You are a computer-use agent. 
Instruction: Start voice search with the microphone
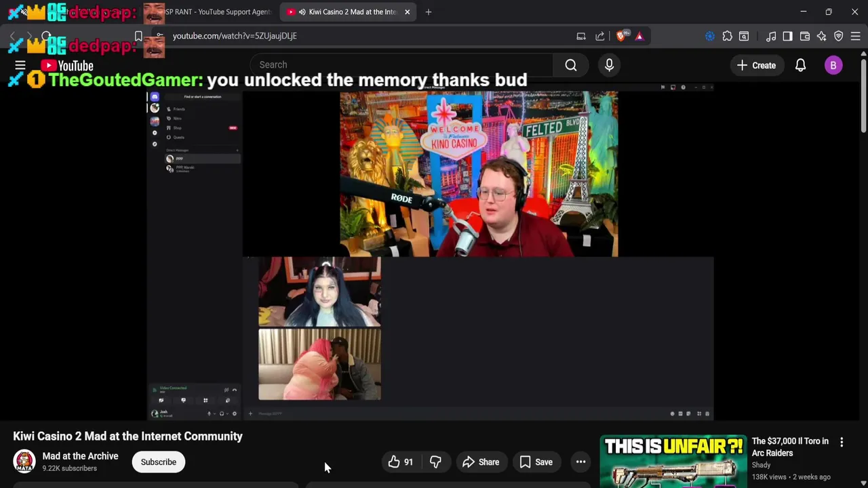pos(609,65)
